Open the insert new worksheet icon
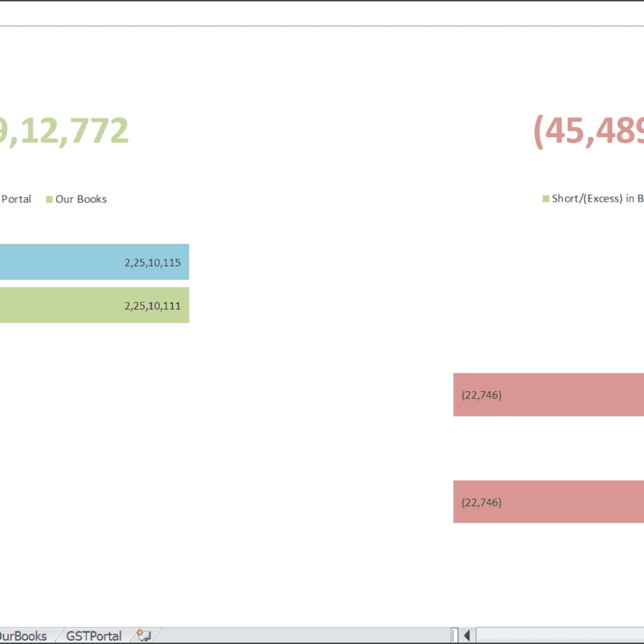 click(x=144, y=635)
